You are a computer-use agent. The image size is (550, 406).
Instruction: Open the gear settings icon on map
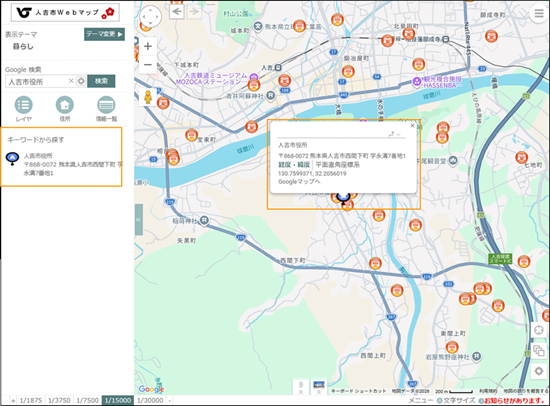pyautogui.click(x=539, y=371)
